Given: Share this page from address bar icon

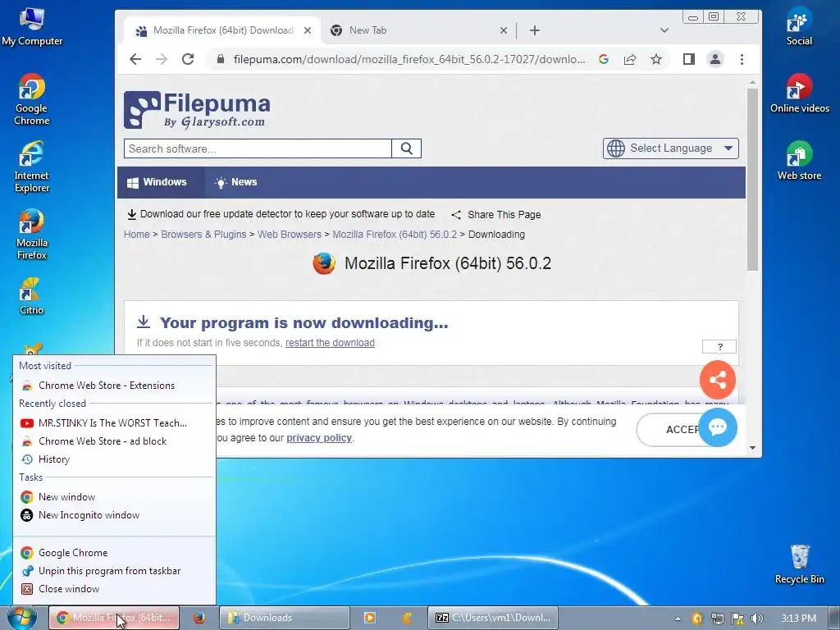Looking at the screenshot, I should tap(630, 59).
